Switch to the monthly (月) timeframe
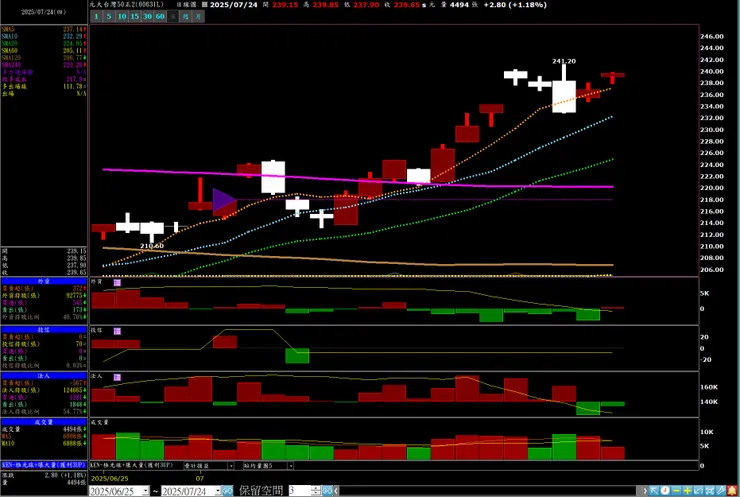 tap(198, 17)
